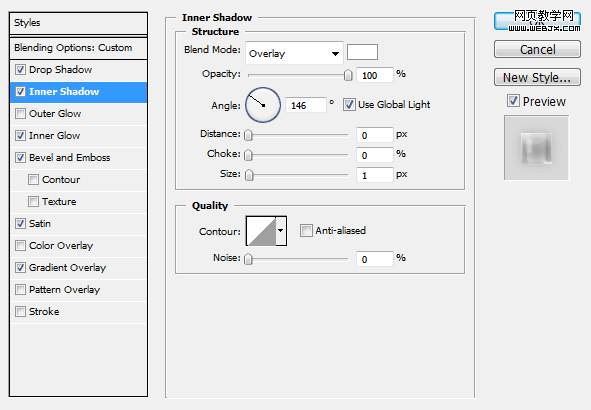Viewport: 591px width, 410px height.
Task: Click the Size slider handle
Action: tap(249, 175)
